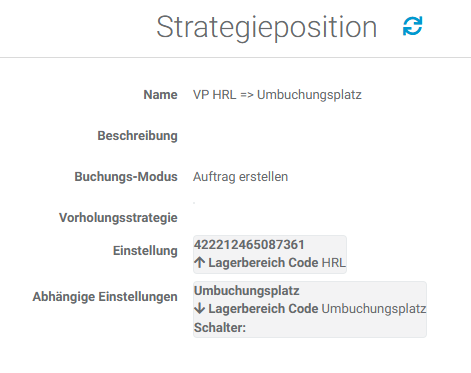The image size is (471, 373).
Task: Click the Auftrag erstellen booking mode value
Action: (x=241, y=177)
